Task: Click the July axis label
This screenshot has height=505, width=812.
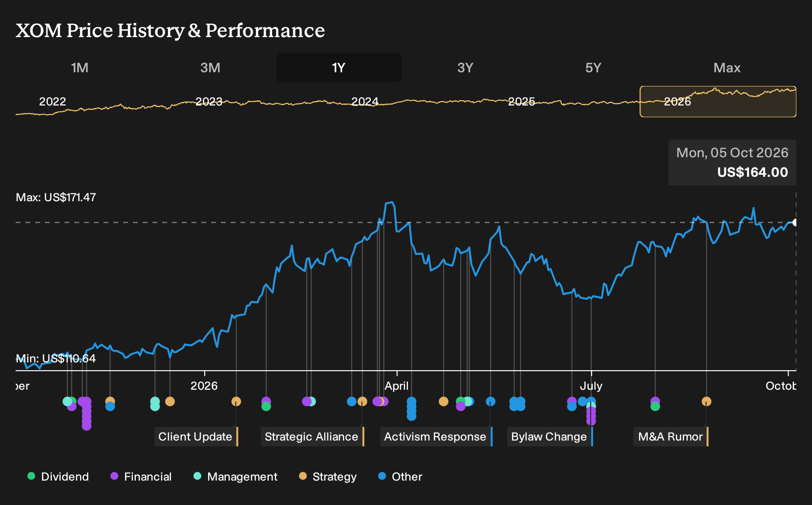Action: (x=591, y=386)
